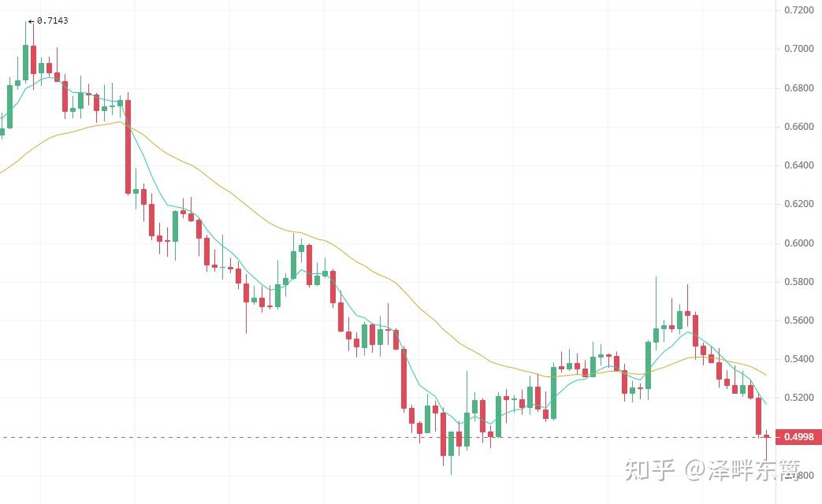822x504 pixels.
Task: Click the 0.6800 price axis label
Action: (x=798, y=87)
